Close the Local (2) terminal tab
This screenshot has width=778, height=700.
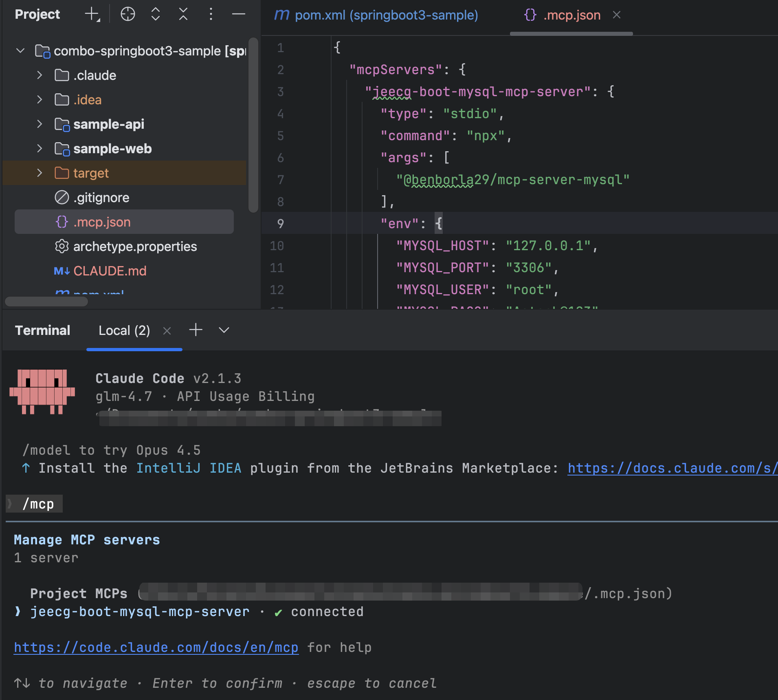[x=167, y=331]
